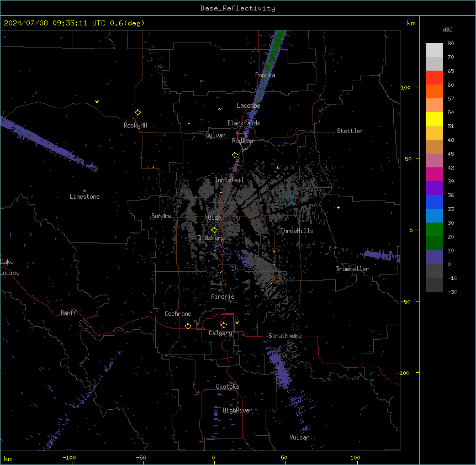Click the Blackfalds label

pos(244,123)
